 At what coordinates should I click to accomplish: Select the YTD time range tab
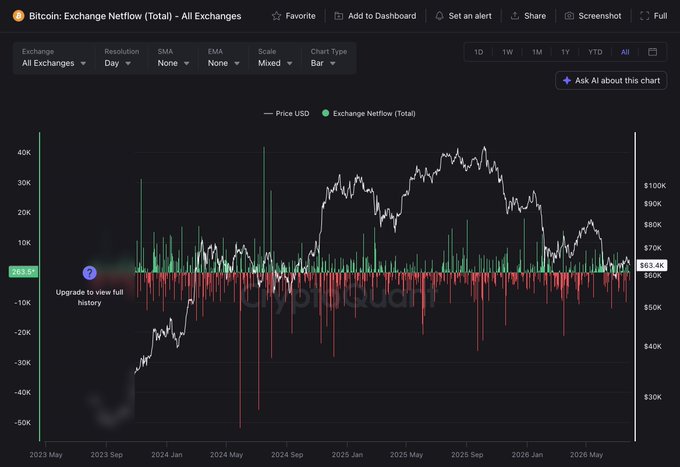(x=595, y=52)
